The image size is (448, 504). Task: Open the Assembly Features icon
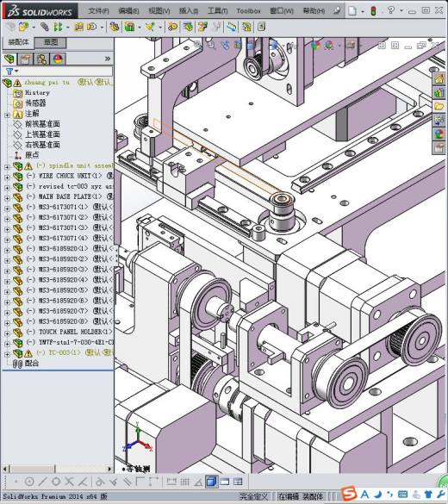tap(129, 27)
